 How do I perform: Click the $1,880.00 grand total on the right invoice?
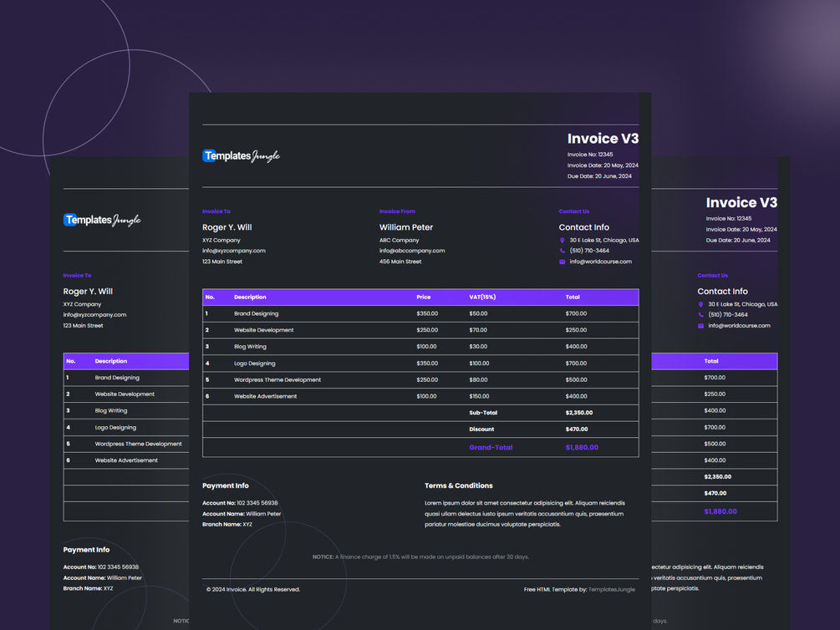[720, 511]
